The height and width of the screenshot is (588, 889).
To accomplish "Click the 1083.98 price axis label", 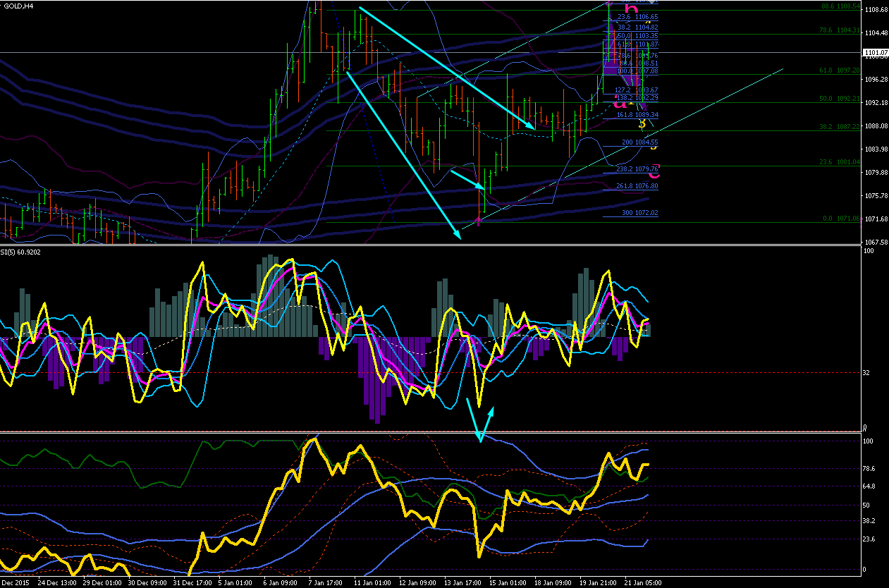I will (876, 149).
